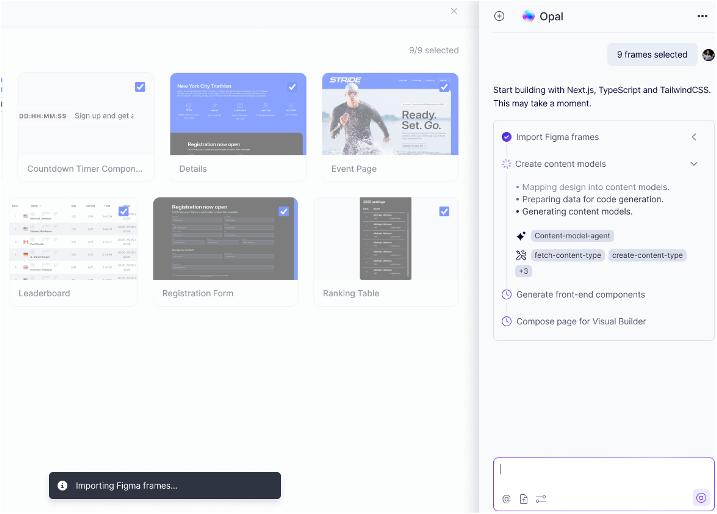
Task: Collapse the build steps panel chevron
Action: click(694, 137)
